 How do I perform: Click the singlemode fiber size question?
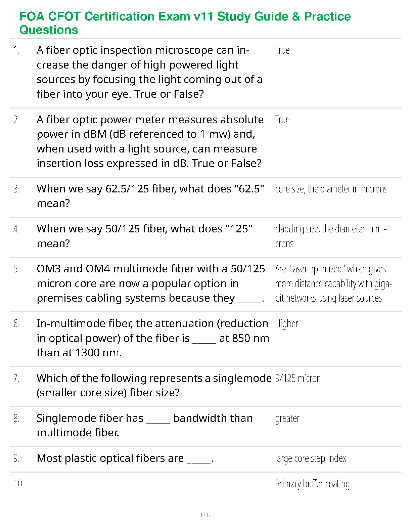point(154,385)
